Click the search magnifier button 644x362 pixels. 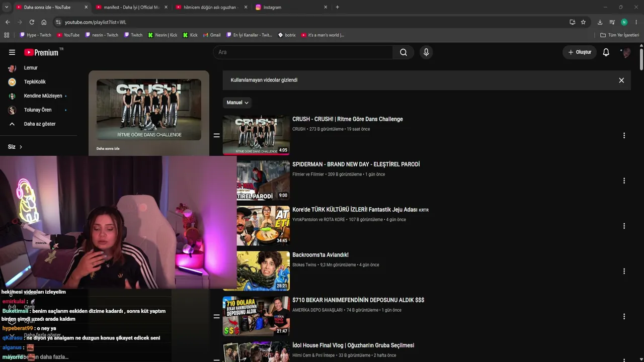pyautogui.click(x=404, y=52)
